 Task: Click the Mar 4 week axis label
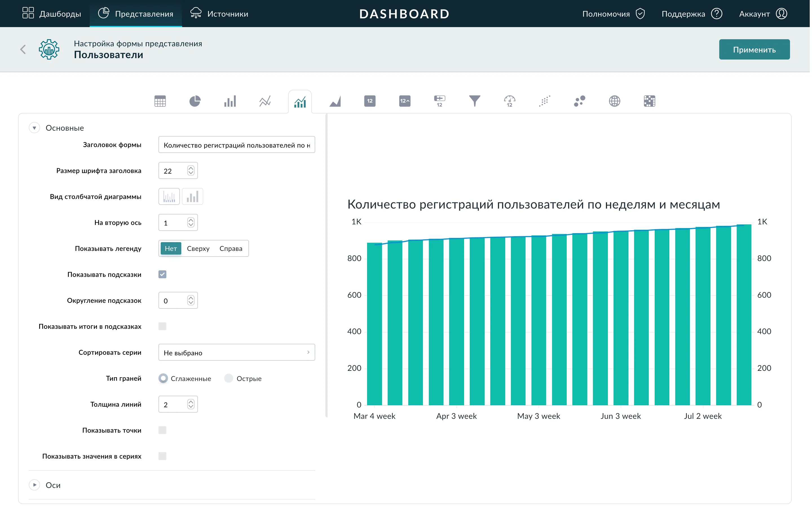click(374, 416)
